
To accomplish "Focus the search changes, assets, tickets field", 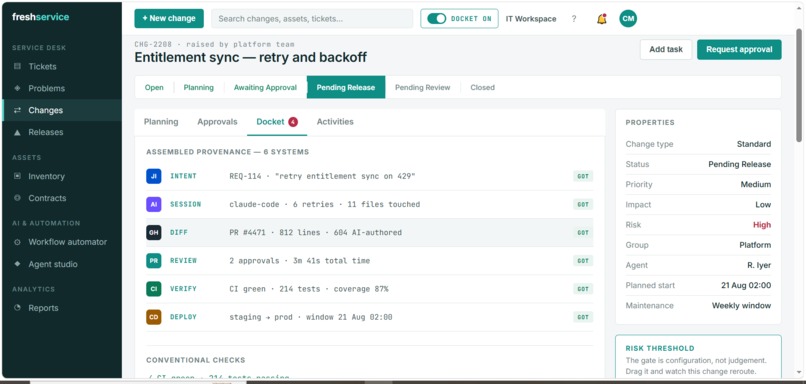I will click(312, 19).
